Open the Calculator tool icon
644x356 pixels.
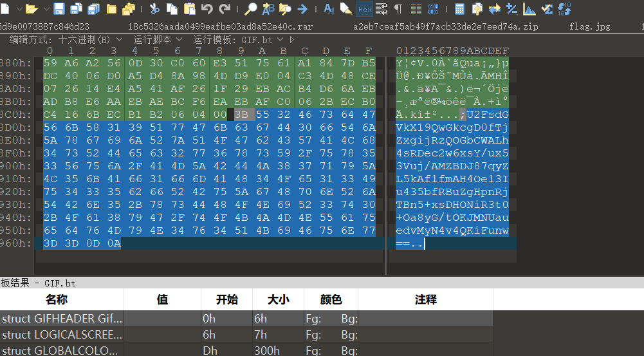pos(459,9)
